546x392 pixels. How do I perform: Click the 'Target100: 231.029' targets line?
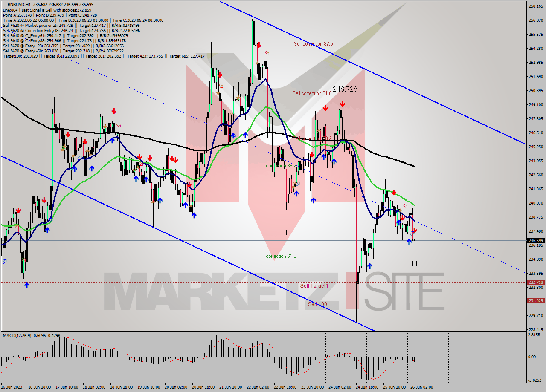pyautogui.click(x=104, y=56)
